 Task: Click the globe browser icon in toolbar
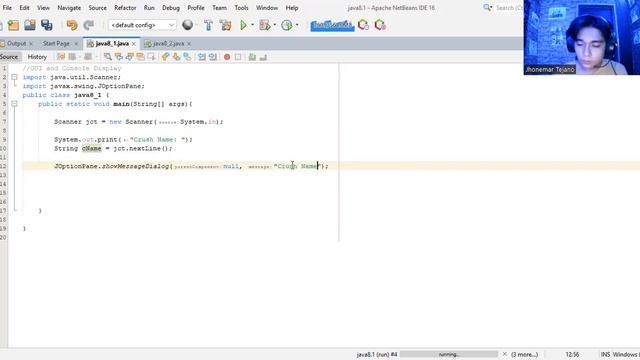tap(187, 25)
